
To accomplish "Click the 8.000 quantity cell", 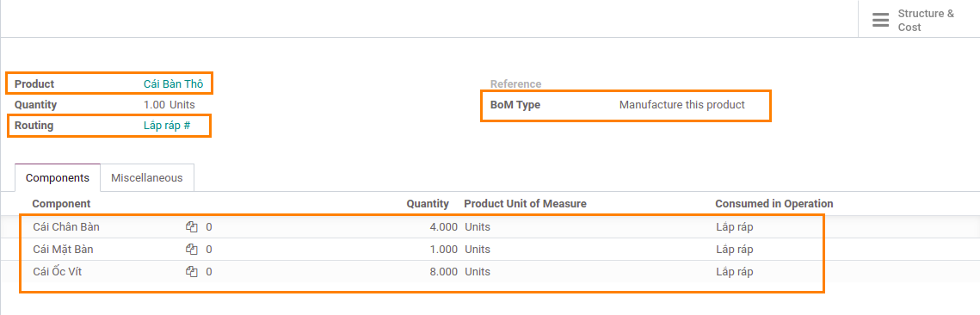I will (x=443, y=272).
